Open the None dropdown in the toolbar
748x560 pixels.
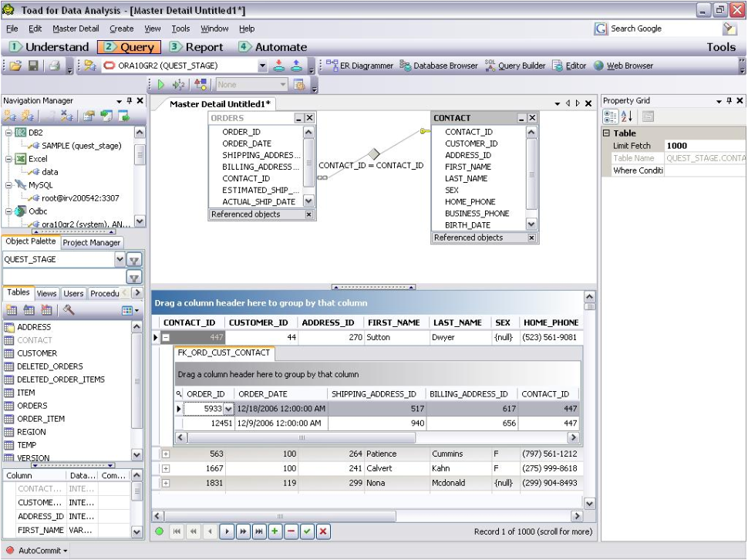(x=283, y=84)
